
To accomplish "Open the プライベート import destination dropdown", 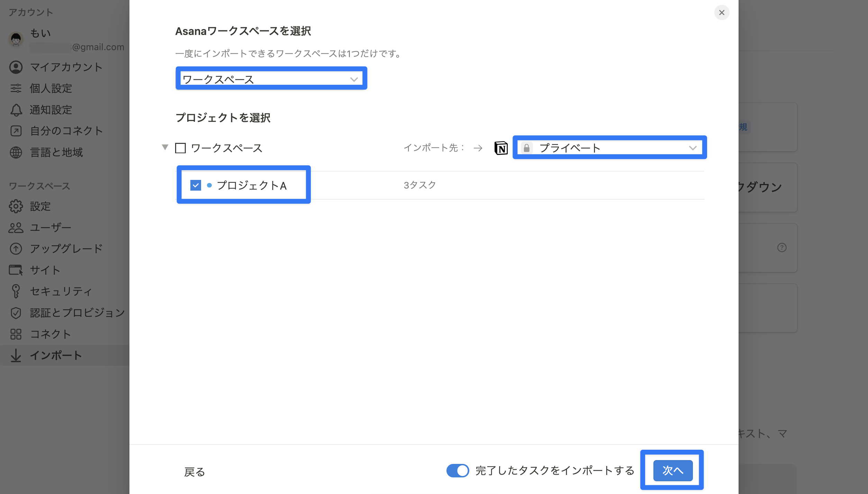I will click(610, 148).
